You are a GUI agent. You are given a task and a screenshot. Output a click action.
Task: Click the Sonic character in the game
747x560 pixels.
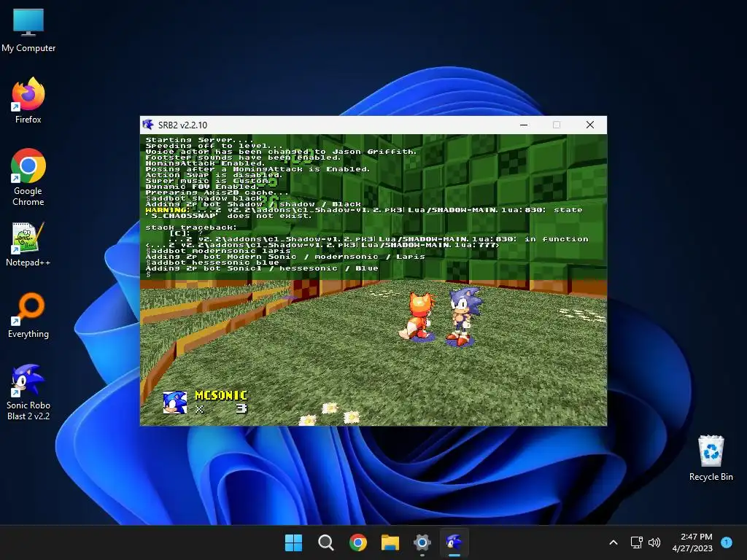(x=463, y=316)
